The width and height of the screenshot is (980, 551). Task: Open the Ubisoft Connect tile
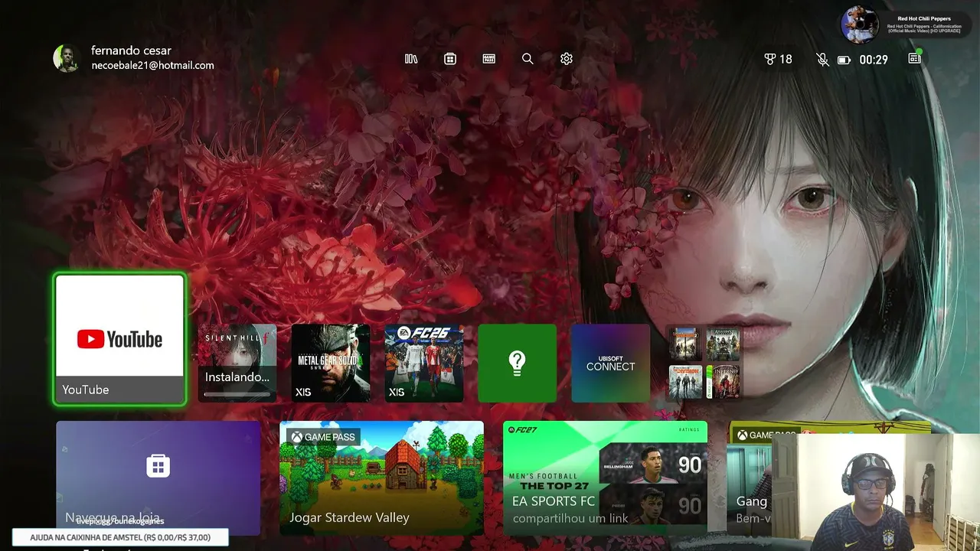[x=611, y=363]
